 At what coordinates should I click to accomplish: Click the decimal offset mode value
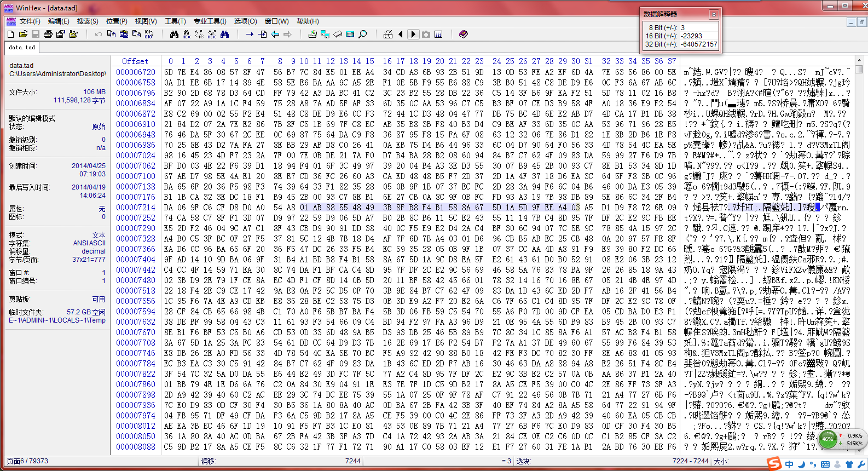point(94,251)
